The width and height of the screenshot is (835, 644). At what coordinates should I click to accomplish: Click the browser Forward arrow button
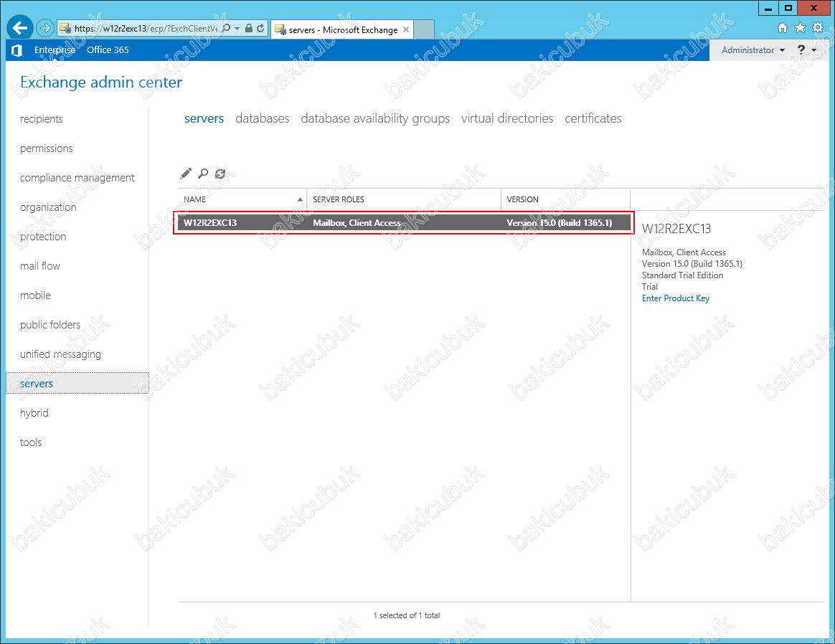[45, 28]
